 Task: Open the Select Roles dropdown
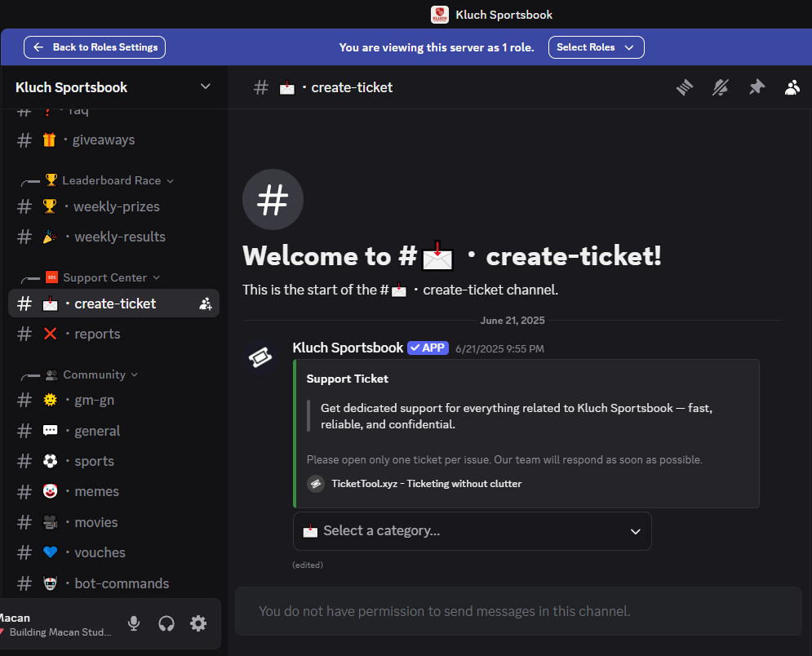(x=596, y=47)
